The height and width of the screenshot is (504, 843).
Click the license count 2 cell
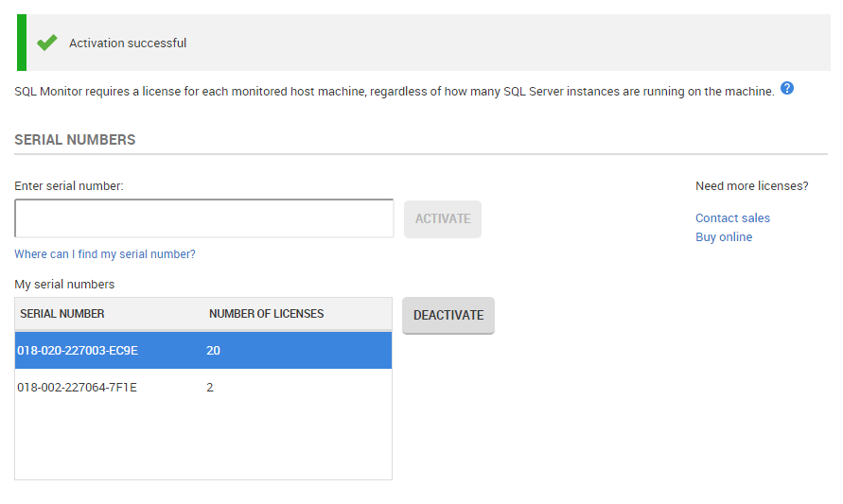point(210,387)
